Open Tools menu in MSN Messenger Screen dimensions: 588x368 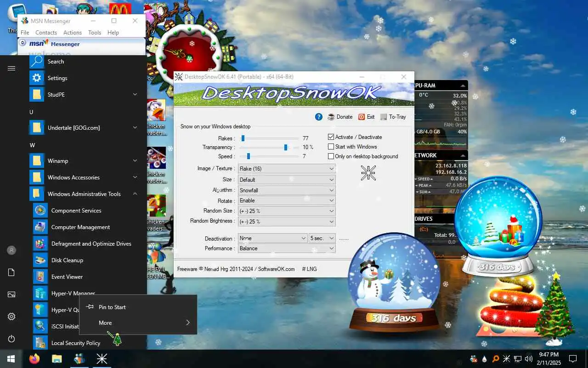[95, 33]
